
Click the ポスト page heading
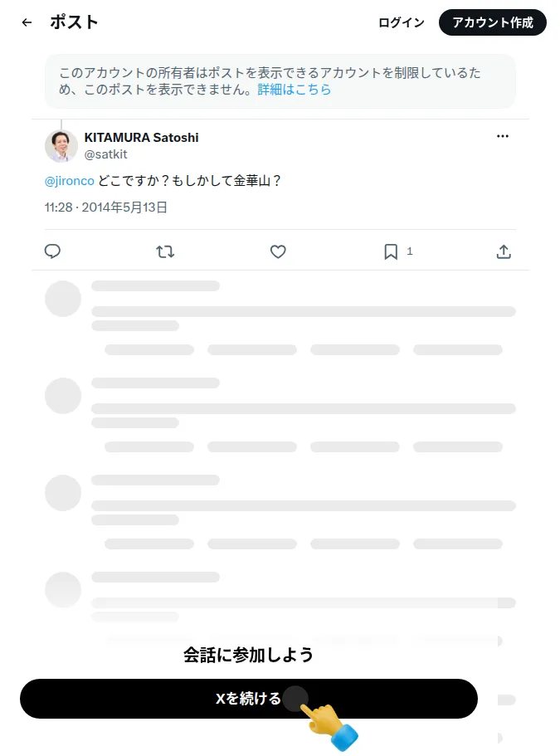coord(74,22)
